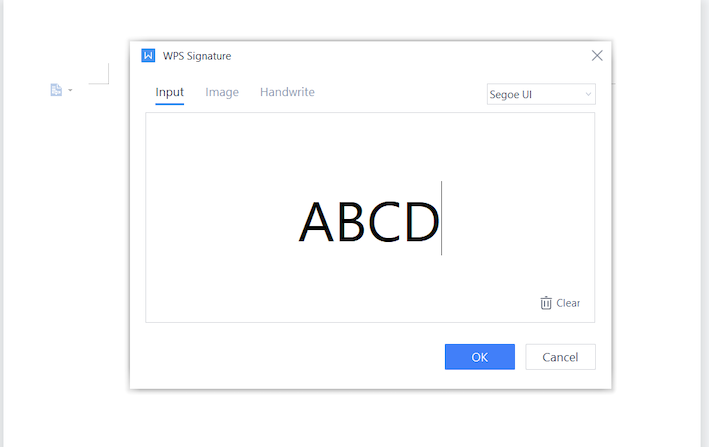Click the Clear text label
The image size is (709, 447).
568,303
